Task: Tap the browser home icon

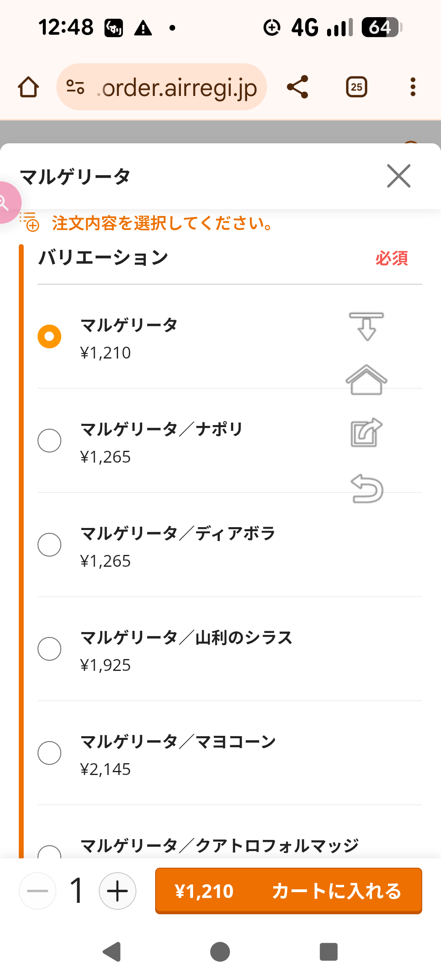Action: coord(28,87)
